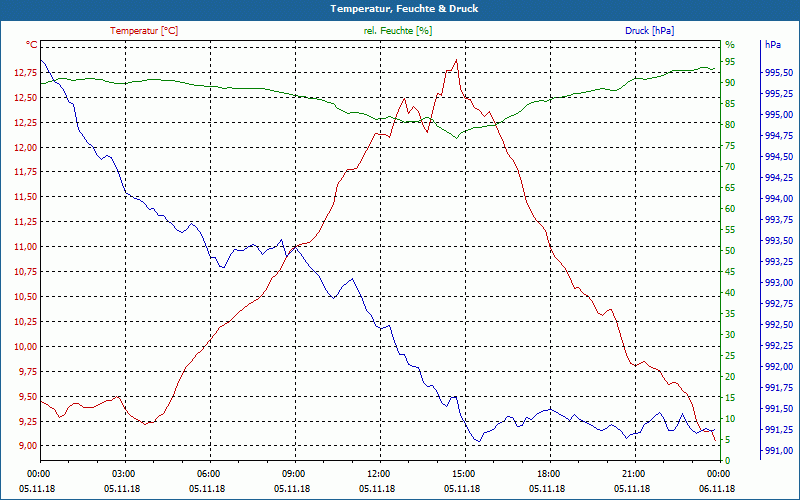Click the '06:00' time axis label

coord(210,473)
